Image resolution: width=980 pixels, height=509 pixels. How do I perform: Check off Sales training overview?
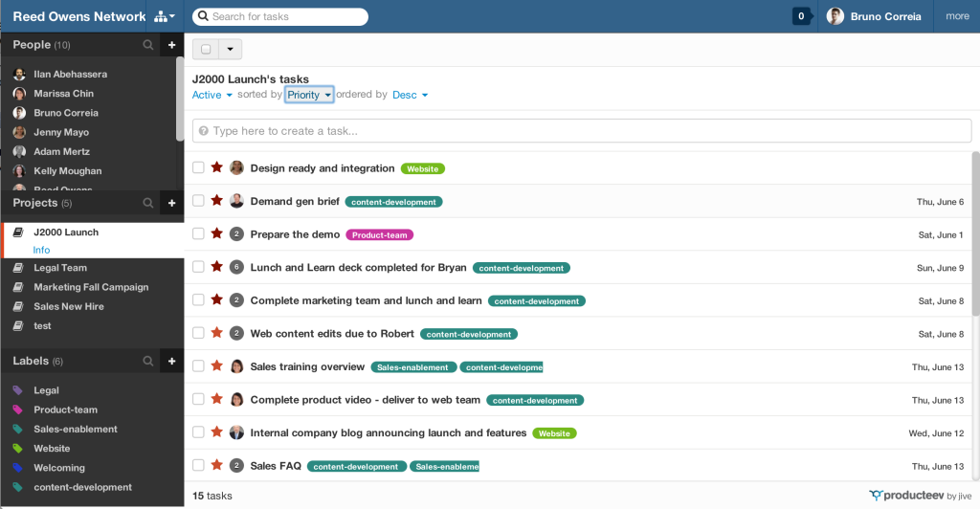coord(198,366)
